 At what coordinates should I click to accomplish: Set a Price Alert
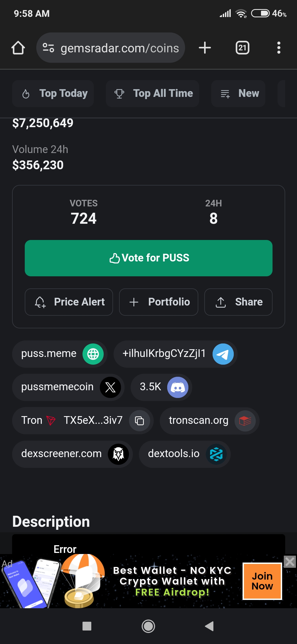pyautogui.click(x=69, y=302)
